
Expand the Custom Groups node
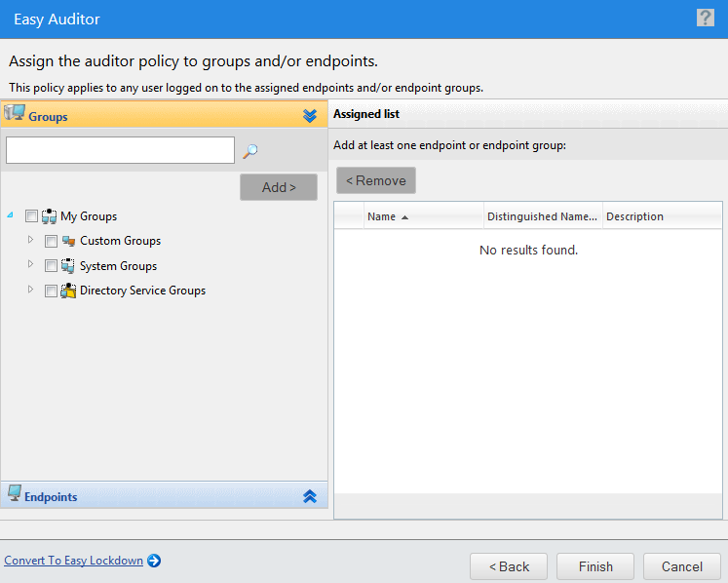click(x=30, y=240)
